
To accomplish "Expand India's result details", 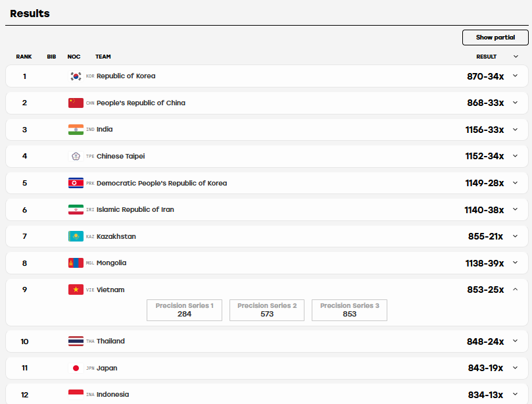I will pyautogui.click(x=515, y=130).
